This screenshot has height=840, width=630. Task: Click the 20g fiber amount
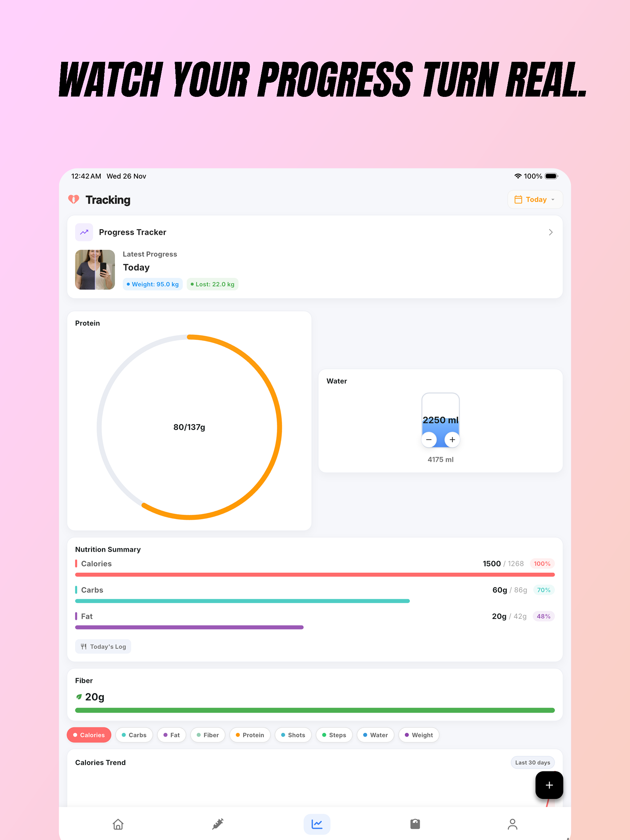[x=95, y=697]
